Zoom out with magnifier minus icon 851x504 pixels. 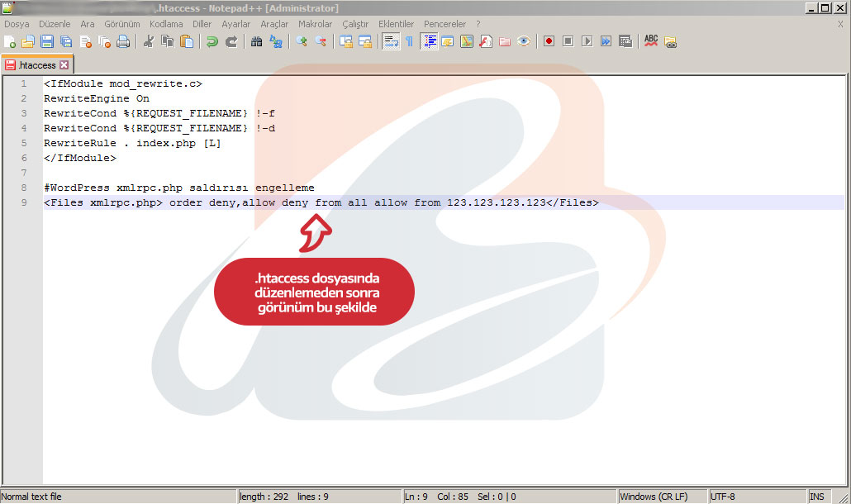coord(321,42)
